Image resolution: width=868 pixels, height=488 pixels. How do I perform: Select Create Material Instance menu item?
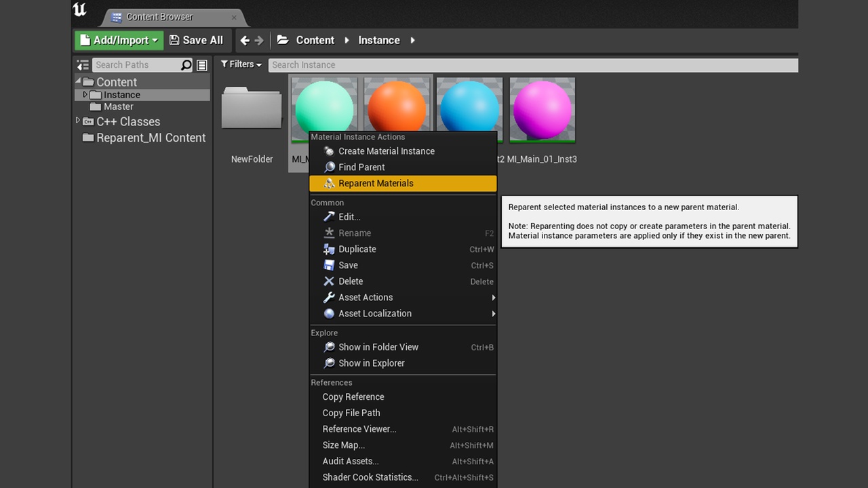point(403,151)
